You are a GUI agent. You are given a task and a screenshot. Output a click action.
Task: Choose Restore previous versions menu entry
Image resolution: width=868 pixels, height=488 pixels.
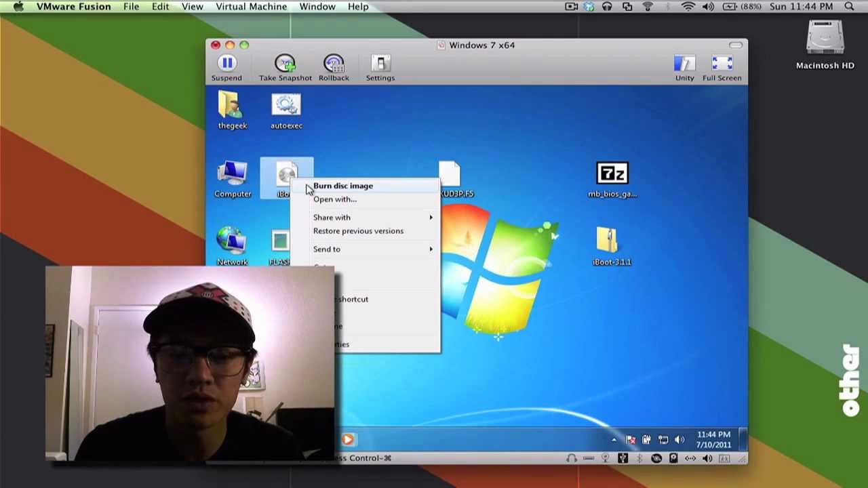366,231
